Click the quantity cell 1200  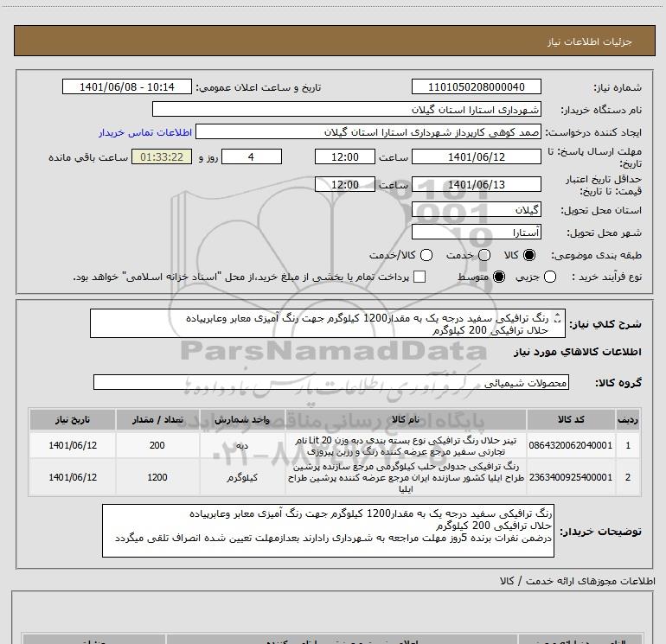click(157, 477)
